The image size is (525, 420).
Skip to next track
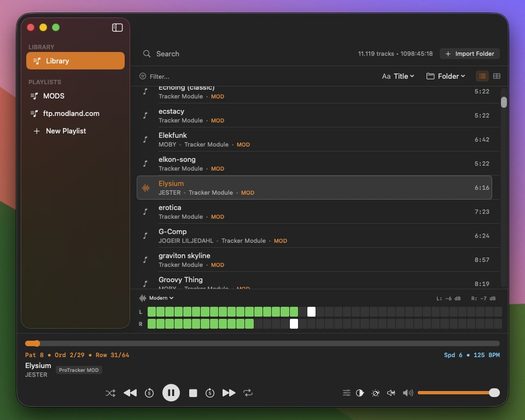[x=229, y=393]
